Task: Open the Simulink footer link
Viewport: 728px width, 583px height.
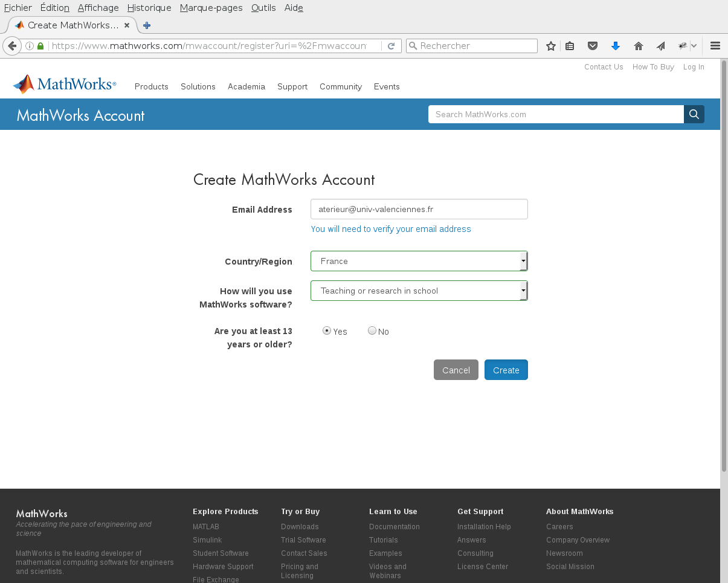Action: click(207, 540)
